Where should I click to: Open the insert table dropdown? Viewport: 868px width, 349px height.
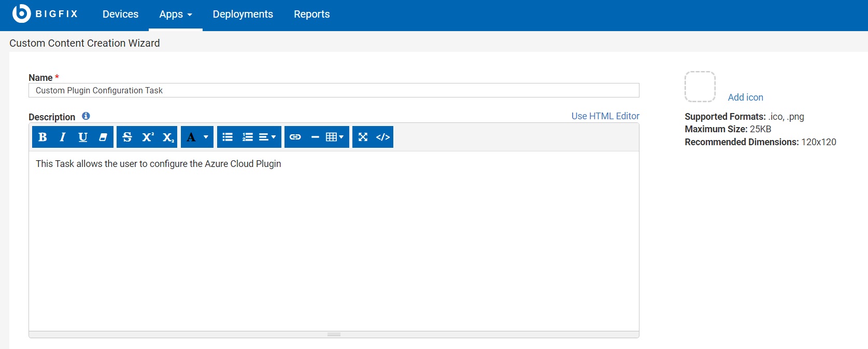335,137
